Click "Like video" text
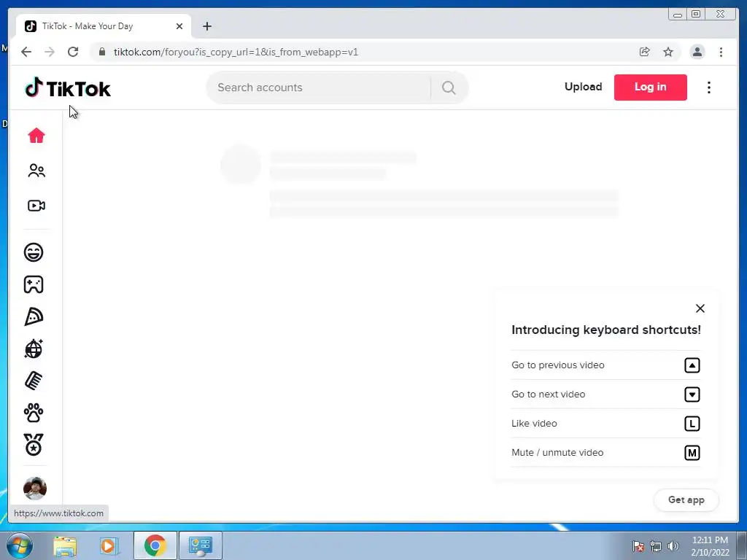747x560 pixels. (534, 424)
